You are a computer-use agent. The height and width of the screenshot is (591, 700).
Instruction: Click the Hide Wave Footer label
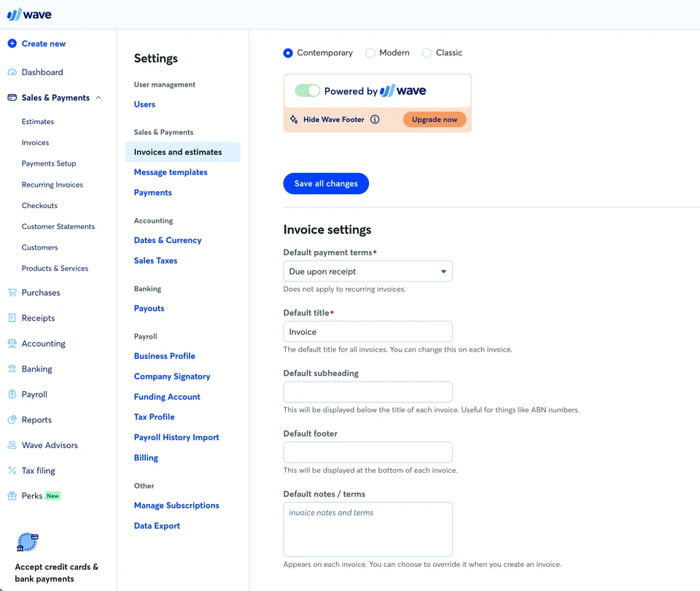coord(333,119)
